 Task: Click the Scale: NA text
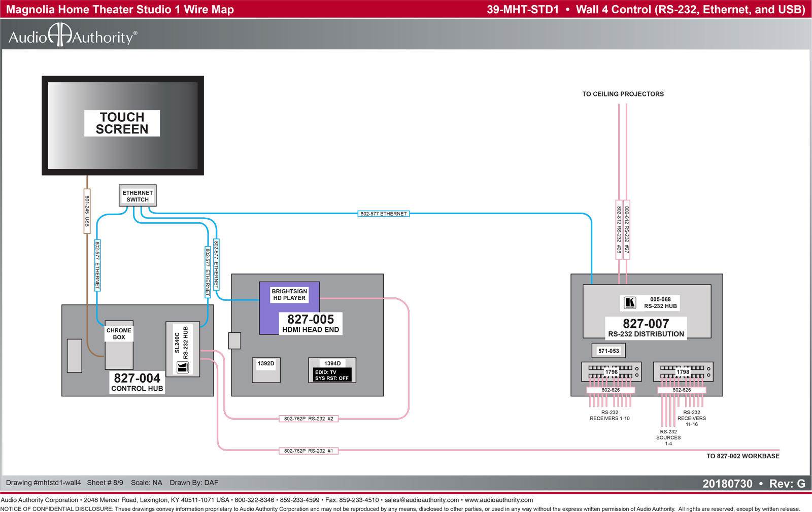click(147, 483)
